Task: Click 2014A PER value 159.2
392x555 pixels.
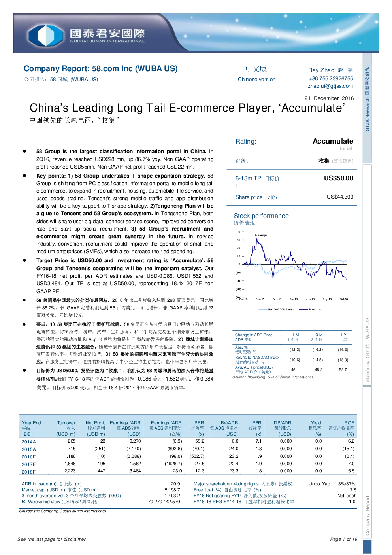Action: tap(199, 441)
